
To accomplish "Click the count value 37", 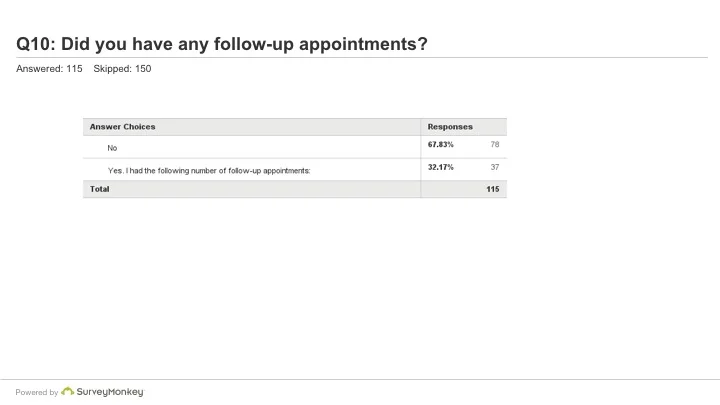I will 495,167.
